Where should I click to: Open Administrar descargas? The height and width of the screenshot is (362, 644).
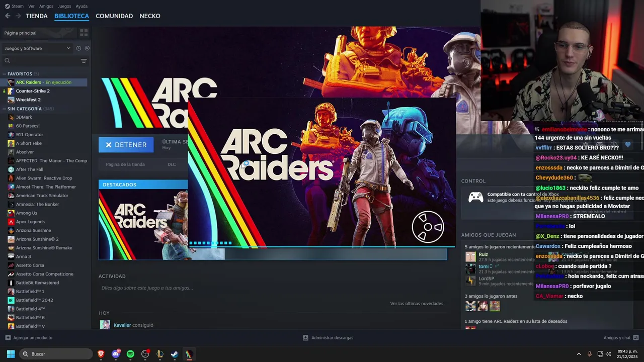(332, 338)
